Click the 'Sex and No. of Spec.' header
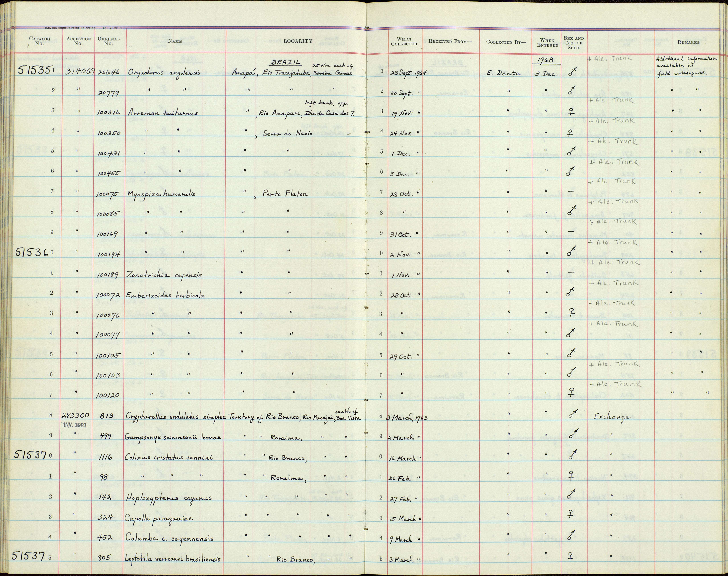Viewport: 728px width, 576px height. [574, 43]
